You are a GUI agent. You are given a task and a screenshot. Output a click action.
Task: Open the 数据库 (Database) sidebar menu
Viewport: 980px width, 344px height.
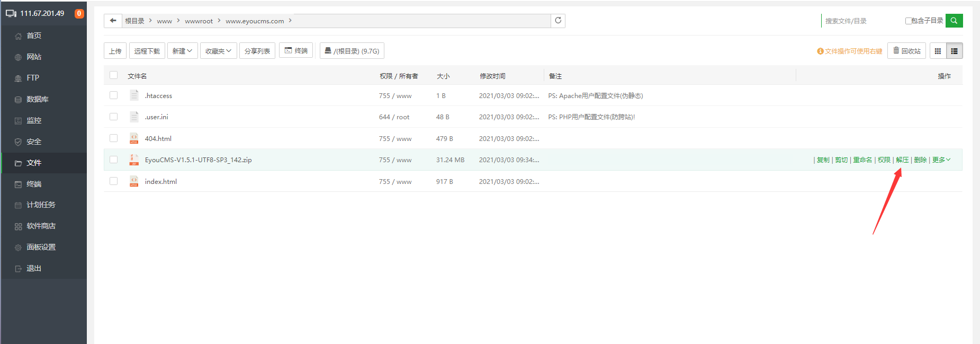pos(37,99)
